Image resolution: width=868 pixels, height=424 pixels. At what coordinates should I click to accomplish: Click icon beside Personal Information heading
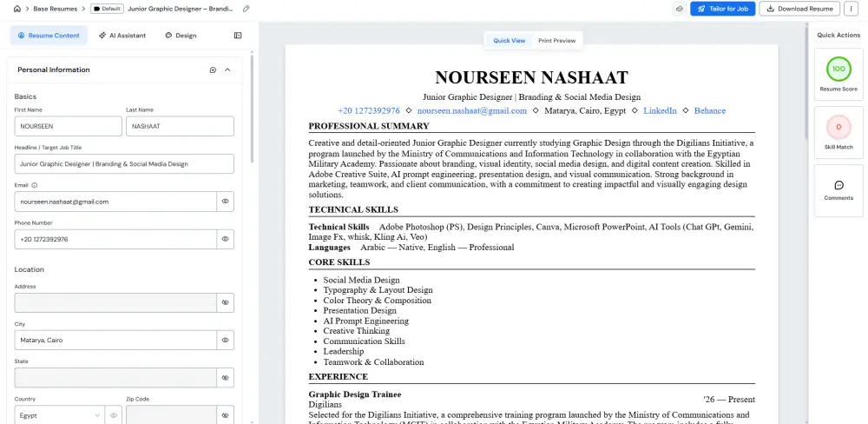point(213,70)
